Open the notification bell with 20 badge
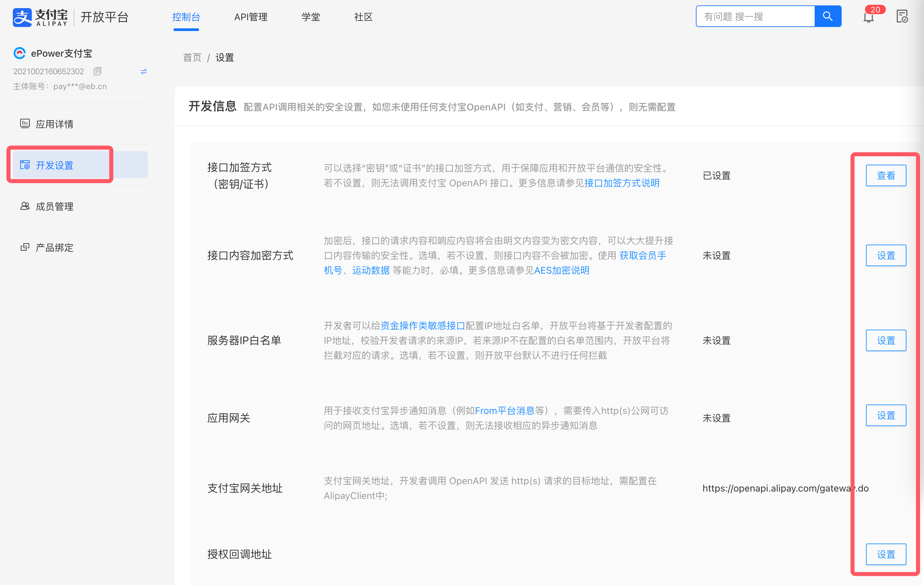Screen dimensions: 924x585 coord(869,17)
